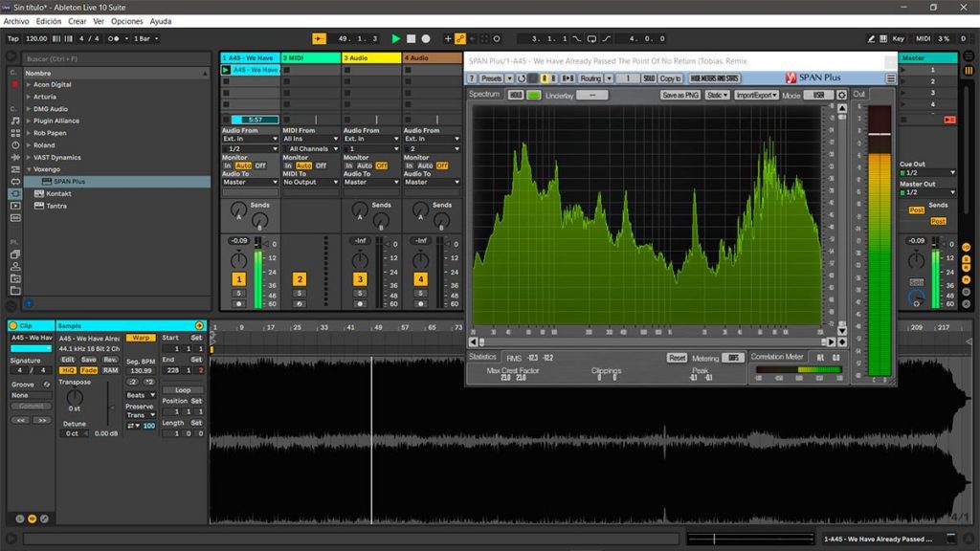Image resolution: width=980 pixels, height=551 pixels.
Task: Click Copy to in SPAN Plus
Action: coord(670,78)
